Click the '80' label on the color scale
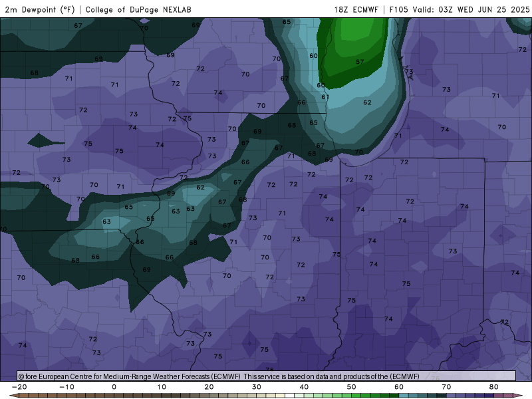 [x=494, y=387]
